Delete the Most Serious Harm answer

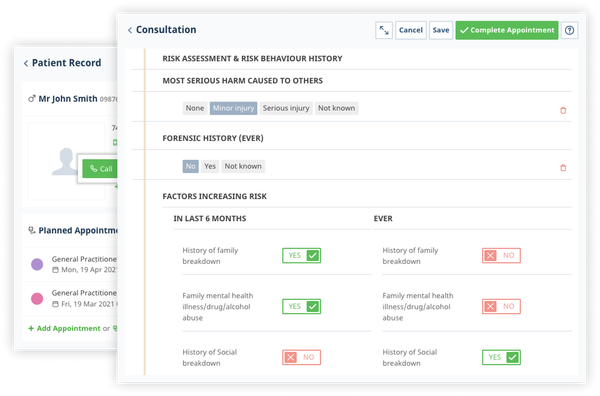[563, 110]
